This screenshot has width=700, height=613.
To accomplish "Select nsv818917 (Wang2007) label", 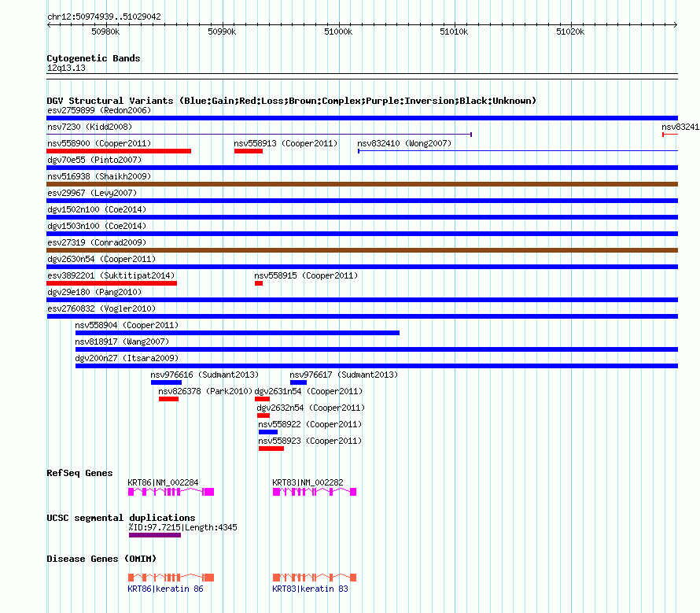I will (123, 342).
